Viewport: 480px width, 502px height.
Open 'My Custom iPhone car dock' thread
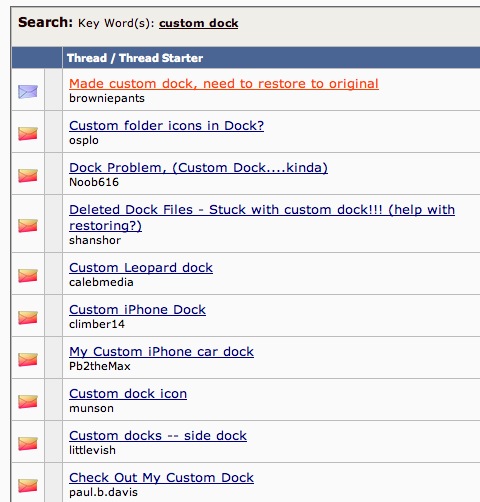[x=161, y=352]
